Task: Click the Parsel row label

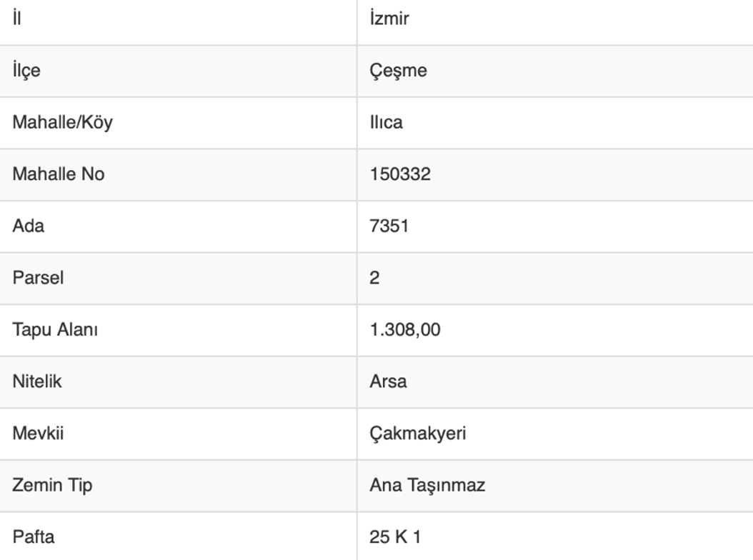Action: [x=38, y=278]
